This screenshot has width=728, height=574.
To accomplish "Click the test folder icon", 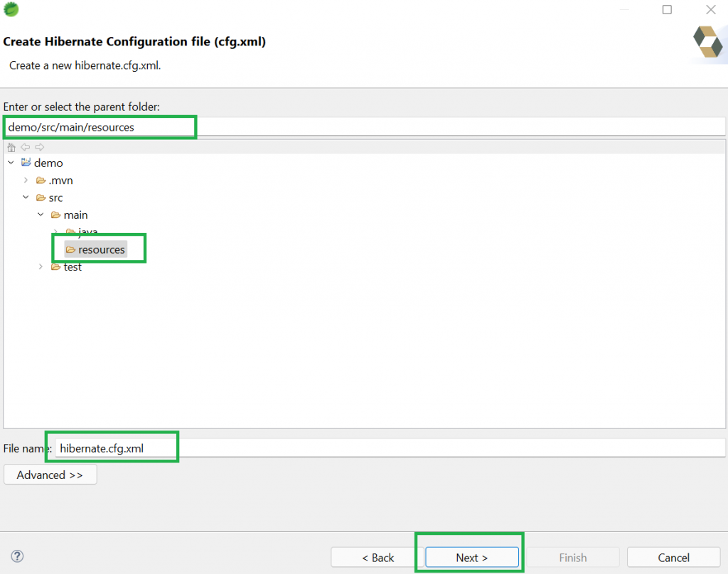I will coord(55,267).
